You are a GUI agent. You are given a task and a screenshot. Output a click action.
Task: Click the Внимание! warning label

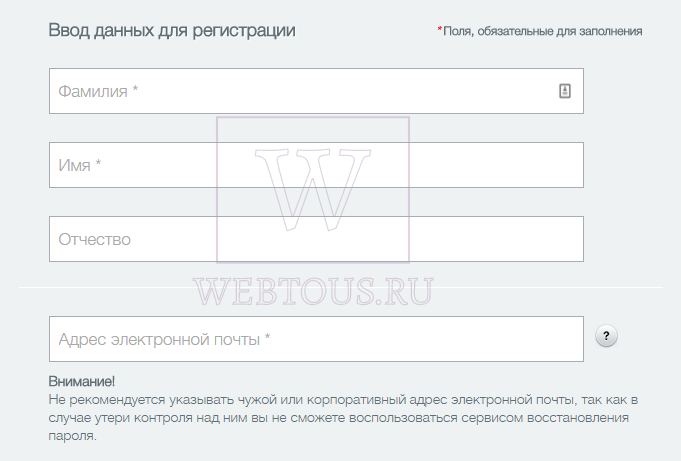[x=82, y=381]
